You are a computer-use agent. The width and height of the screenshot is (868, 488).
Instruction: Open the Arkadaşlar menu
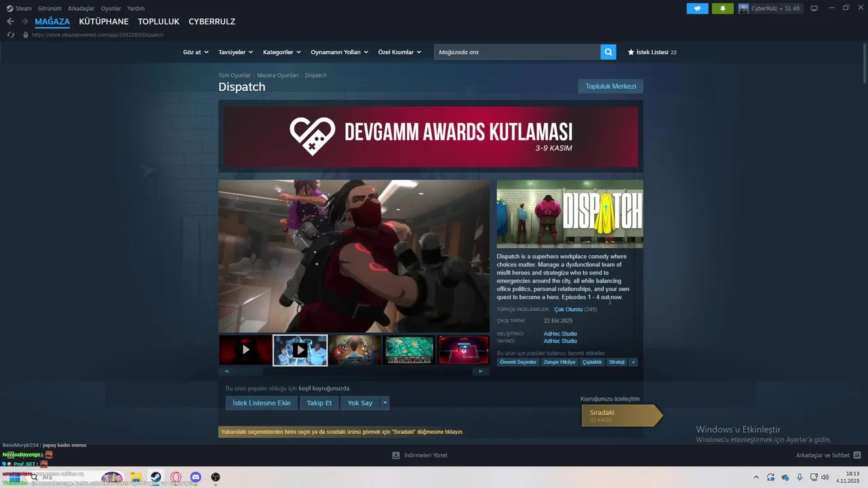(x=81, y=9)
